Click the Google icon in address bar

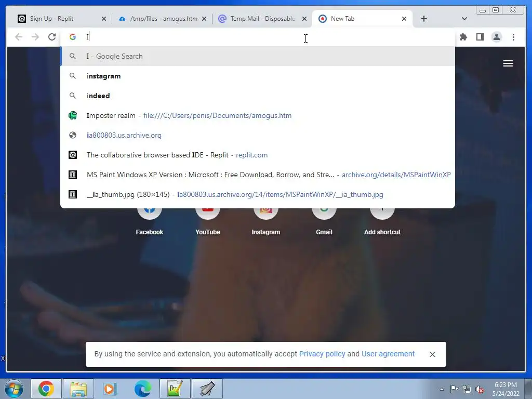click(x=73, y=37)
